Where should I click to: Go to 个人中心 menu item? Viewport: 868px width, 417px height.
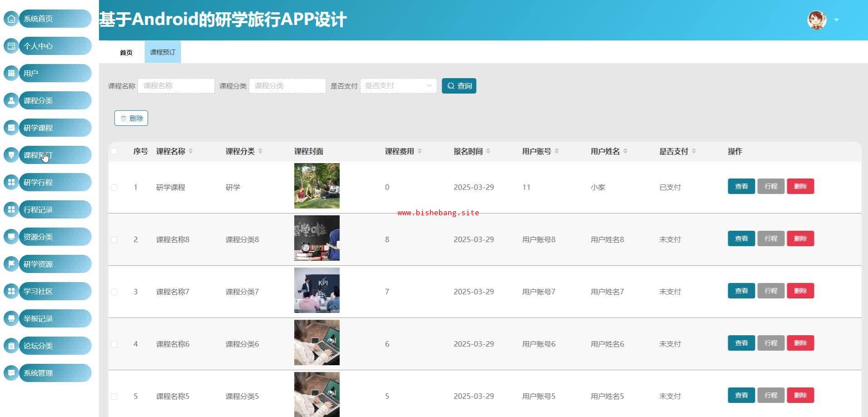coord(55,46)
